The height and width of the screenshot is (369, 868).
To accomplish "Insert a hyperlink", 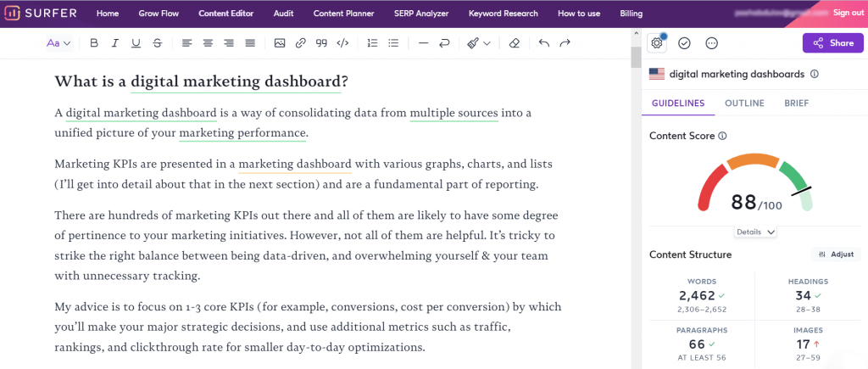I will (x=301, y=43).
